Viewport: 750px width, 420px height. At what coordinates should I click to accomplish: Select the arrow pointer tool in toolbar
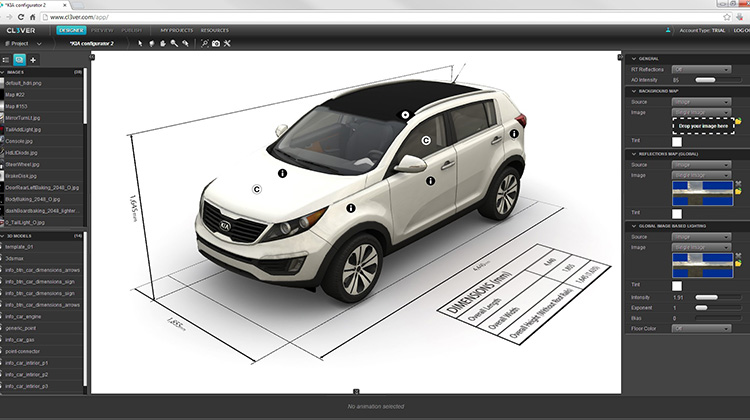(x=139, y=44)
